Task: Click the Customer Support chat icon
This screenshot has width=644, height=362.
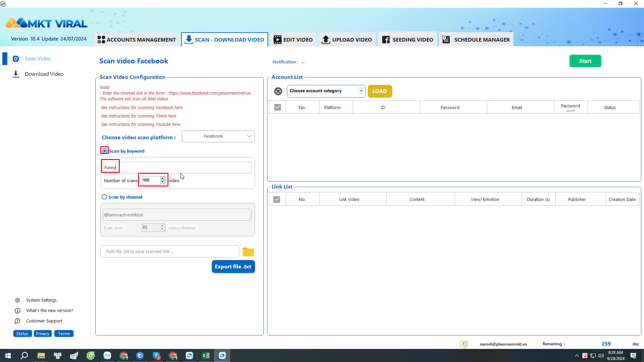Action: point(17,321)
